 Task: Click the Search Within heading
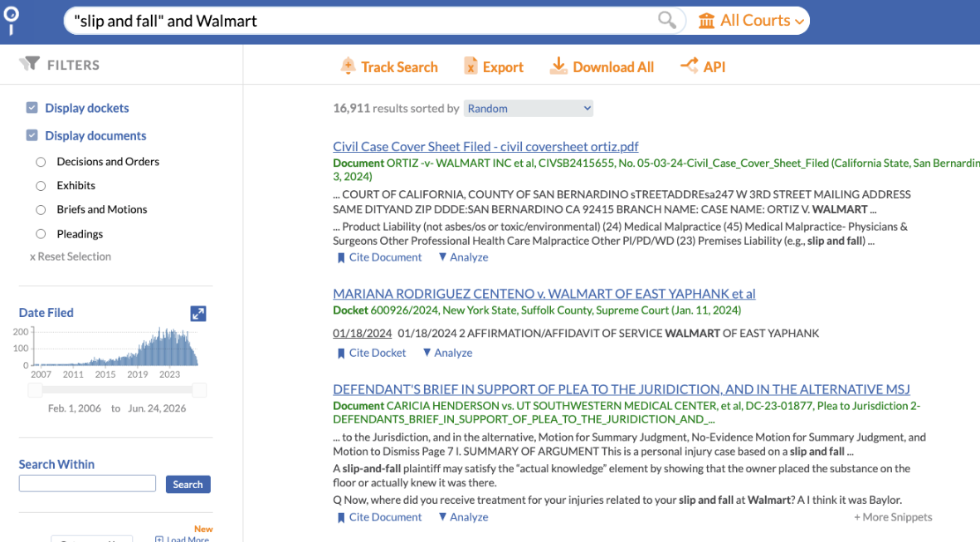coord(56,465)
